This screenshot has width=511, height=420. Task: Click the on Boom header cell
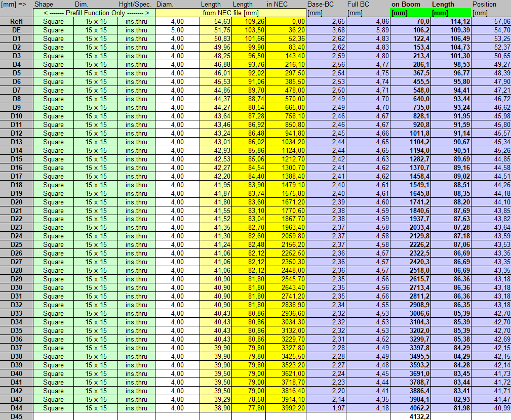tap(406, 4)
